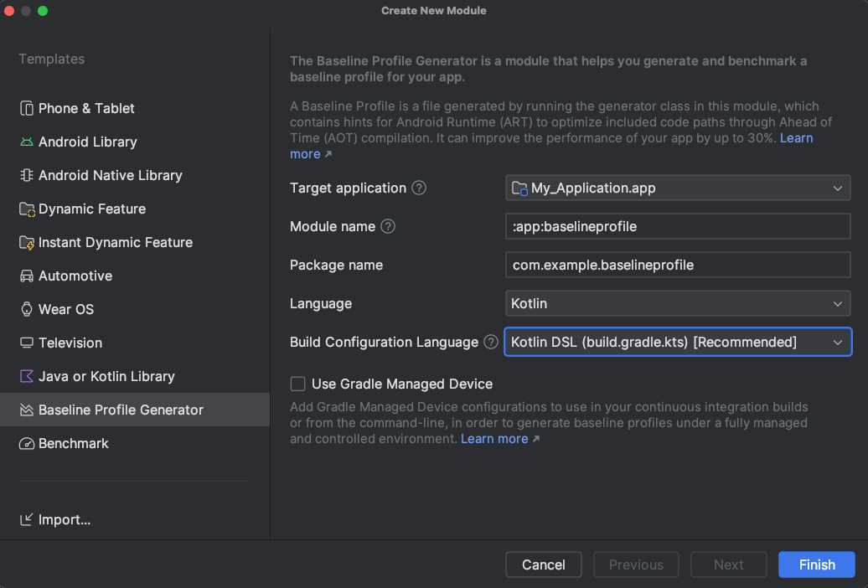This screenshot has height=588, width=868.
Task: Show help tooltip for Module name
Action: 388,227
